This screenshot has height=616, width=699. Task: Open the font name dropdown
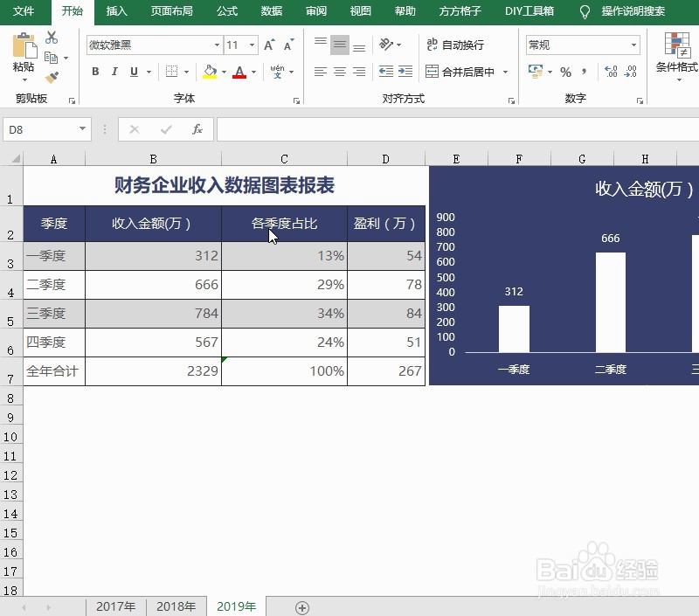[x=216, y=44]
